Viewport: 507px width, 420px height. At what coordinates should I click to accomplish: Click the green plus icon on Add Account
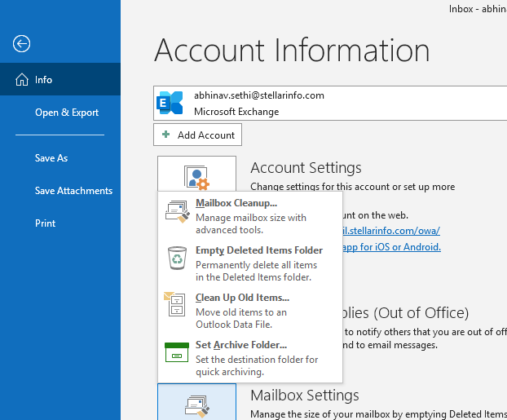pyautogui.click(x=165, y=135)
